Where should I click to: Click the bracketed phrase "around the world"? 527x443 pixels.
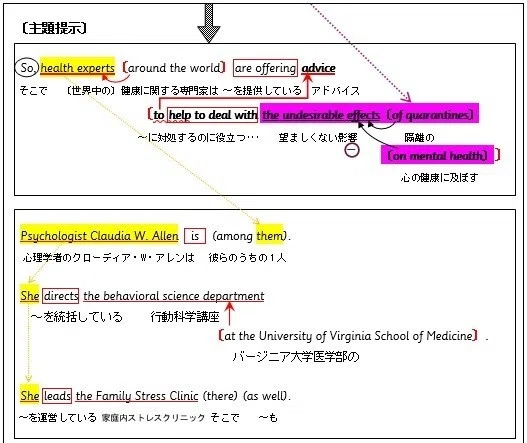click(x=174, y=68)
